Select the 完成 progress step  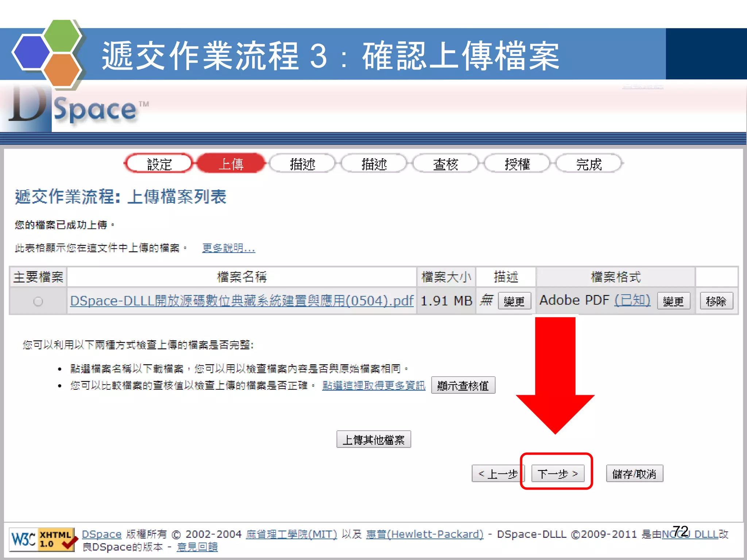(x=588, y=164)
